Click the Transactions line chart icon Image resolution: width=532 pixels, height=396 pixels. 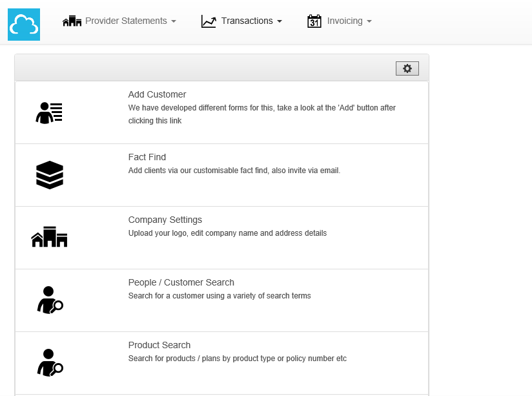(x=209, y=21)
